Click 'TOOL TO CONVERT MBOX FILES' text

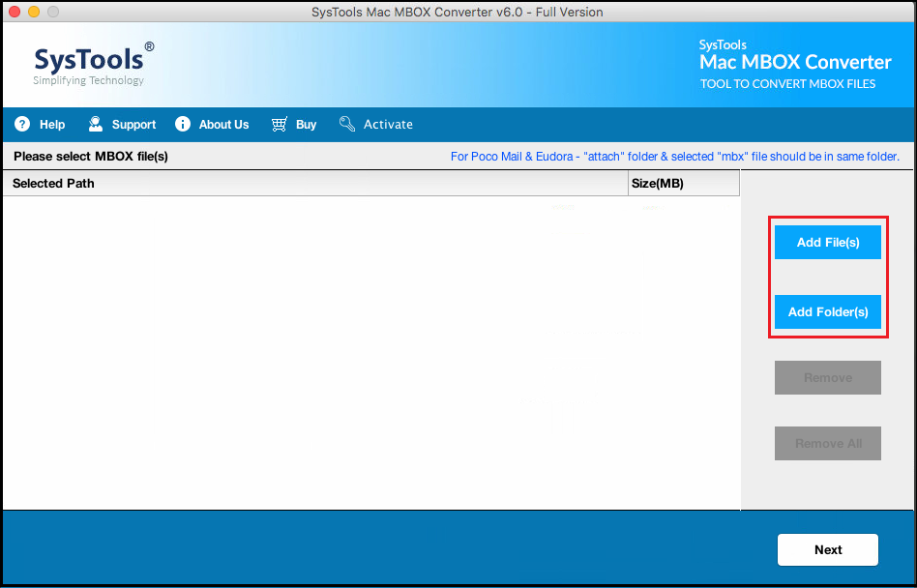click(x=787, y=84)
